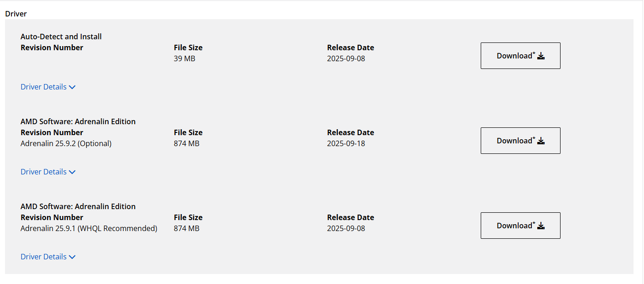Select the Auto-Detect and Install title
Image resolution: width=644 pixels, height=284 pixels.
pyautogui.click(x=61, y=37)
